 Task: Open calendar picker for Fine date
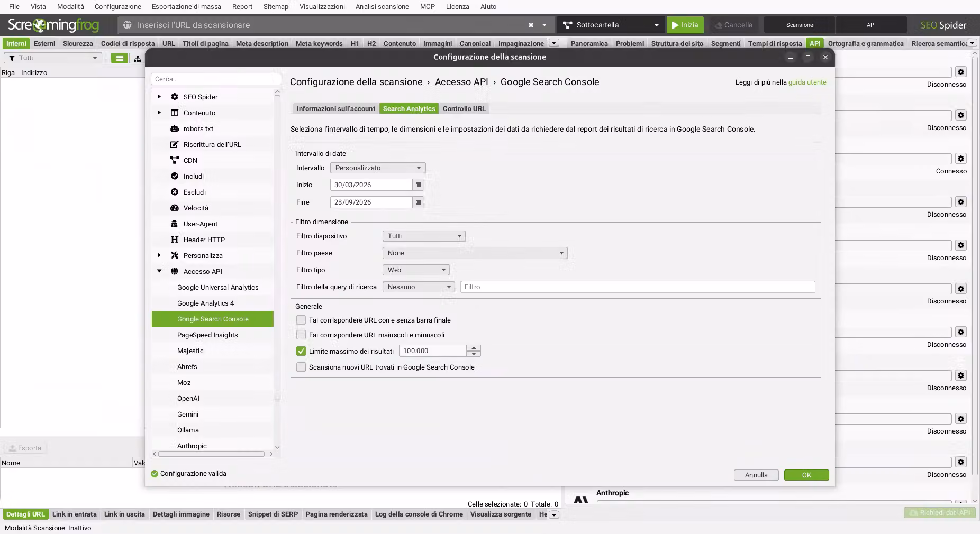click(x=418, y=202)
